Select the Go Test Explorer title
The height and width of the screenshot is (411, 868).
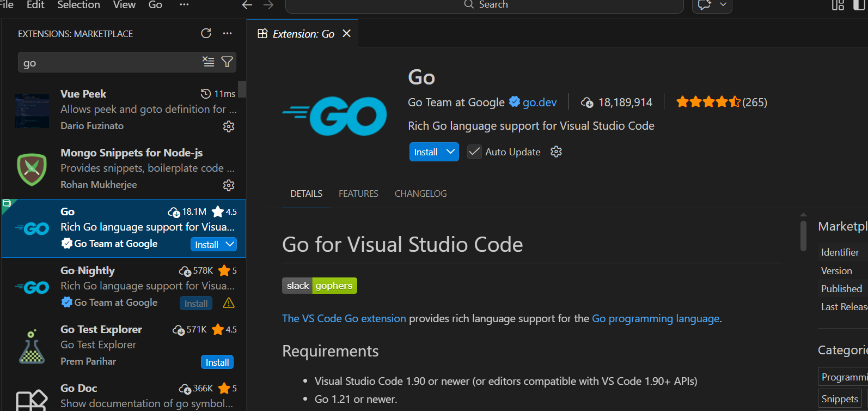click(x=101, y=329)
